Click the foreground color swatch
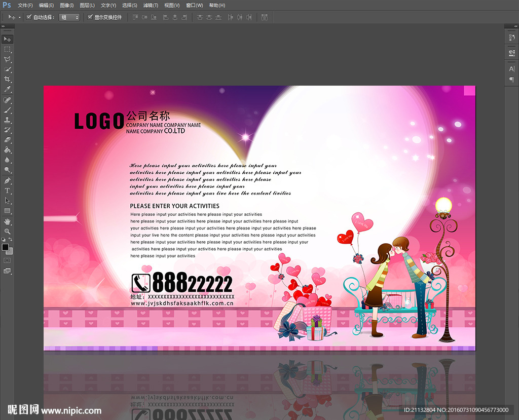This screenshot has width=519, height=420. point(5,247)
